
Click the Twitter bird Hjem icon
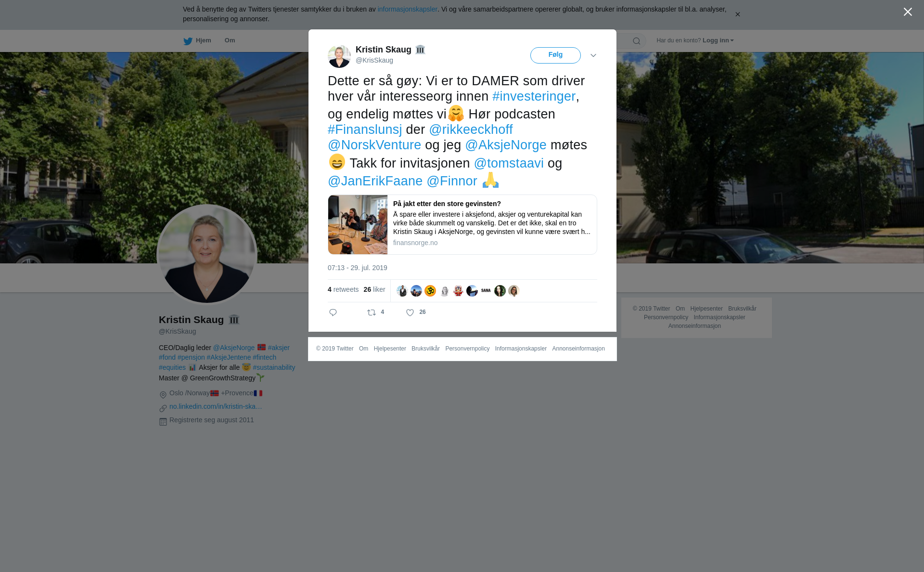pyautogui.click(x=188, y=41)
